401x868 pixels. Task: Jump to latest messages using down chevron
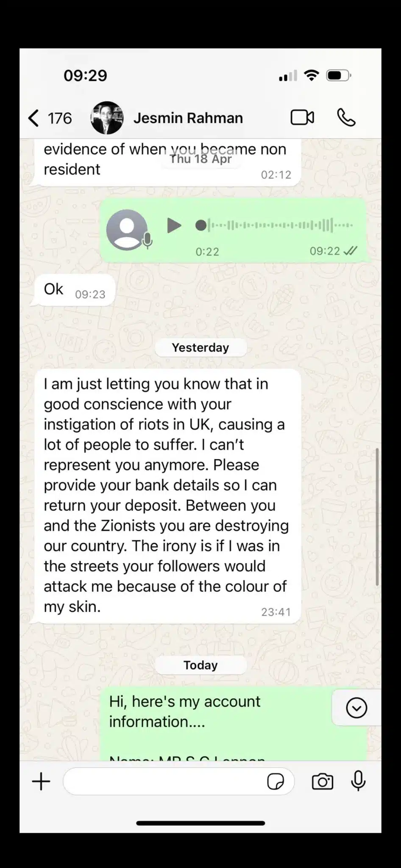356,708
